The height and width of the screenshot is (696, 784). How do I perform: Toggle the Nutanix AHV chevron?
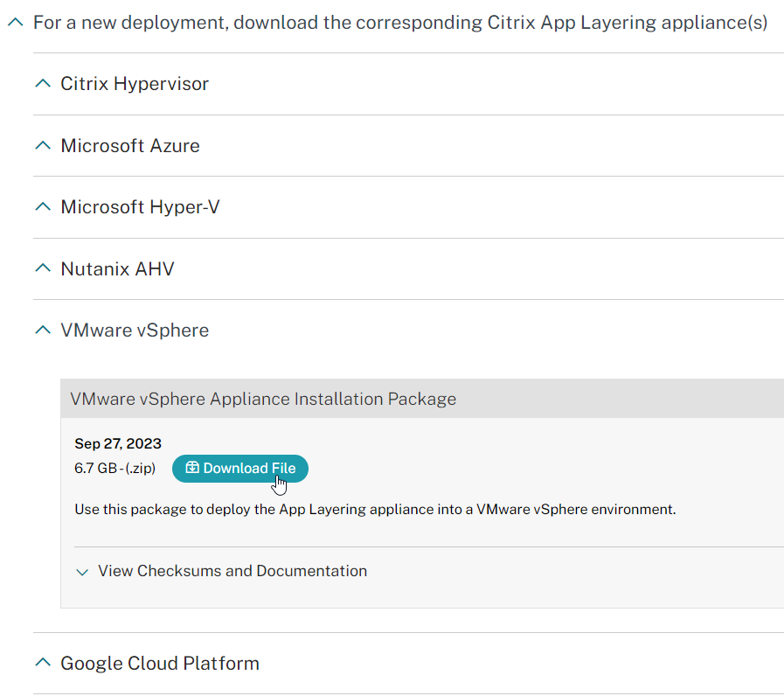43,268
